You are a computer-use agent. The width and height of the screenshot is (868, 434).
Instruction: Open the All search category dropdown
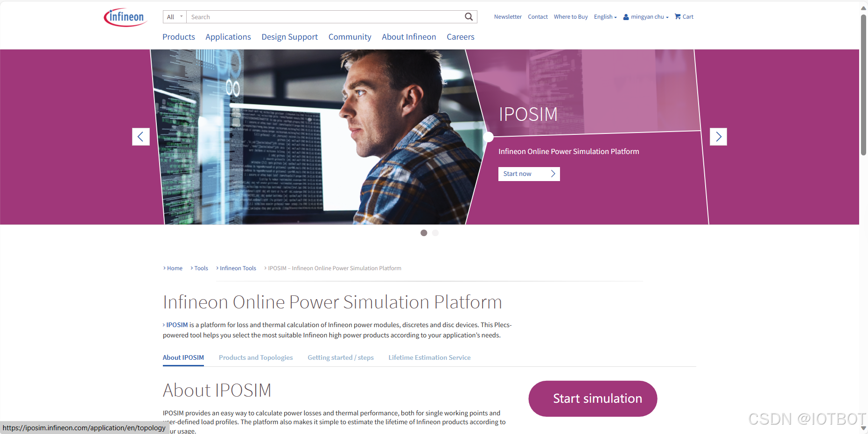pos(175,17)
